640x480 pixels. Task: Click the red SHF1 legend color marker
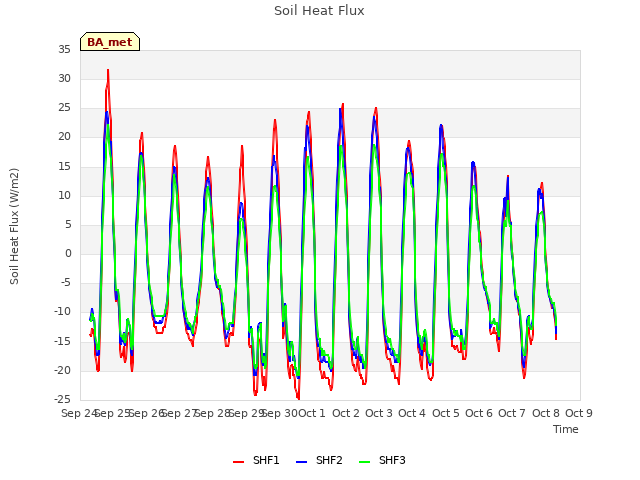pos(238,462)
